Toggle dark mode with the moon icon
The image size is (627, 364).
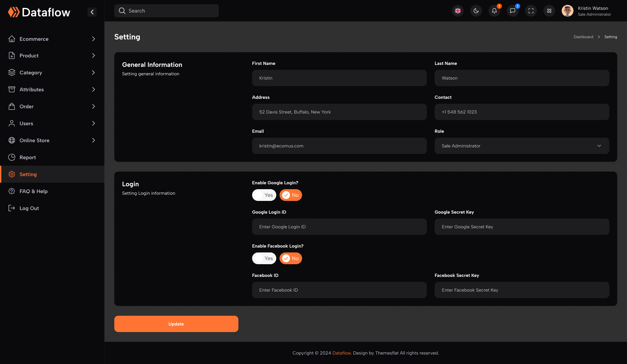[476, 11]
